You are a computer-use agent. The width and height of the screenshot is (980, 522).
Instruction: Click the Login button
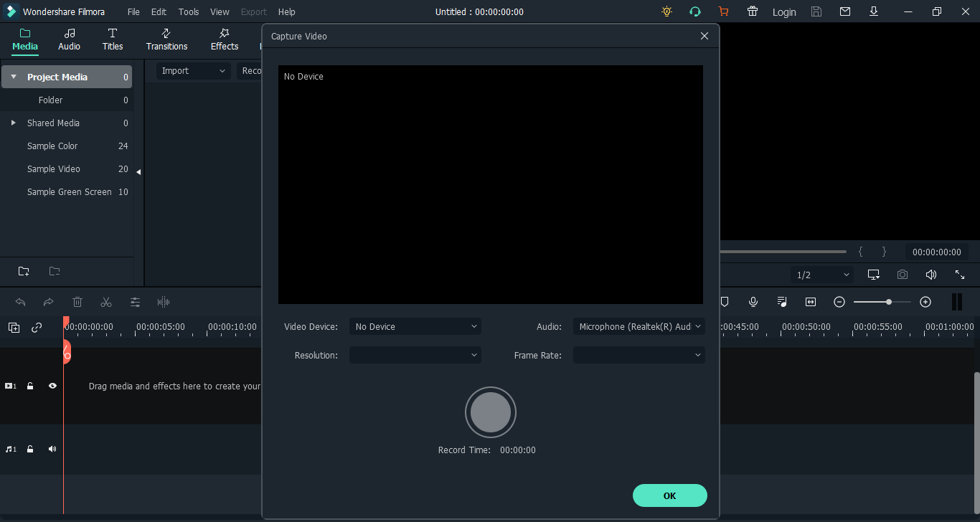pyautogui.click(x=784, y=12)
